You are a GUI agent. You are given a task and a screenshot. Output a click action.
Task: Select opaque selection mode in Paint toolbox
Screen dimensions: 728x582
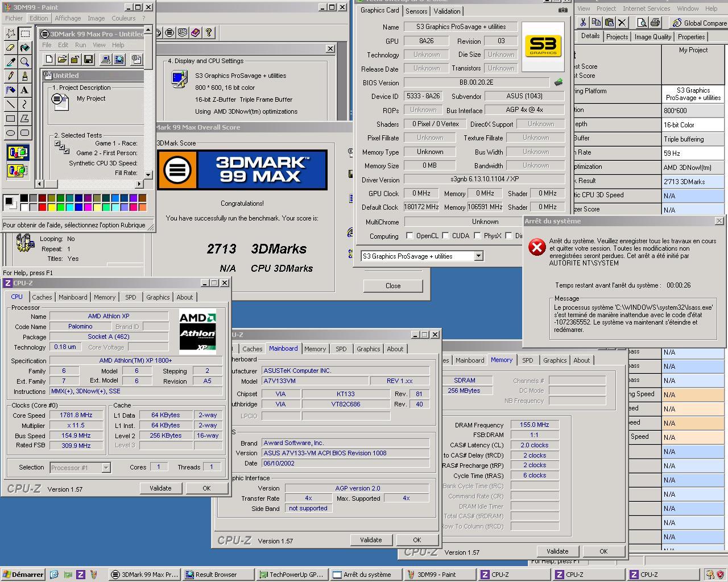18,152
